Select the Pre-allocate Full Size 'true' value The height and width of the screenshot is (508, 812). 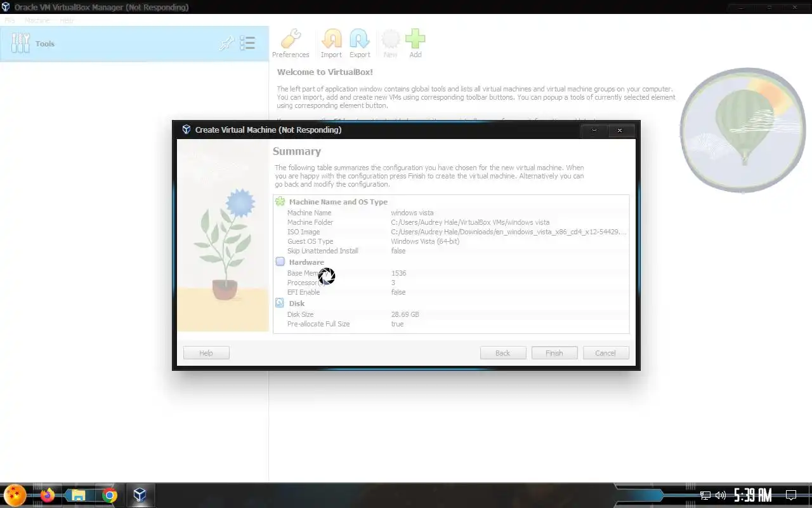[x=397, y=324]
